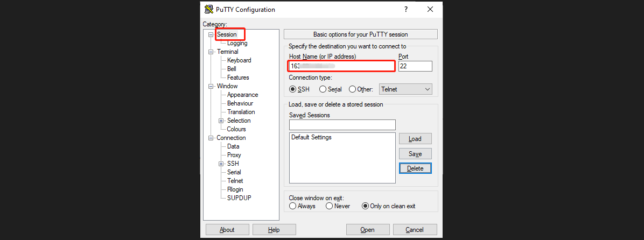Select the Colours category
Image resolution: width=644 pixels, height=240 pixels.
click(x=236, y=129)
